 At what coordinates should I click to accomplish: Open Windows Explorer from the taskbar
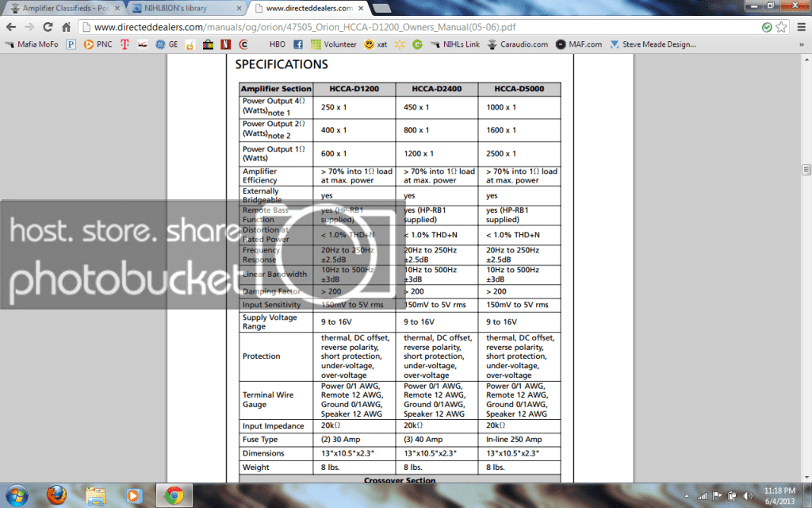click(x=95, y=495)
